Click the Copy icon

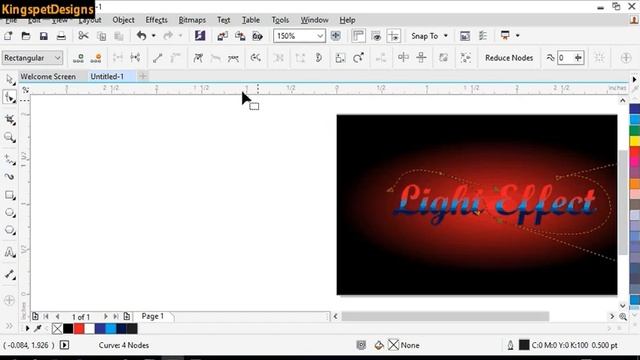[x=101, y=36]
